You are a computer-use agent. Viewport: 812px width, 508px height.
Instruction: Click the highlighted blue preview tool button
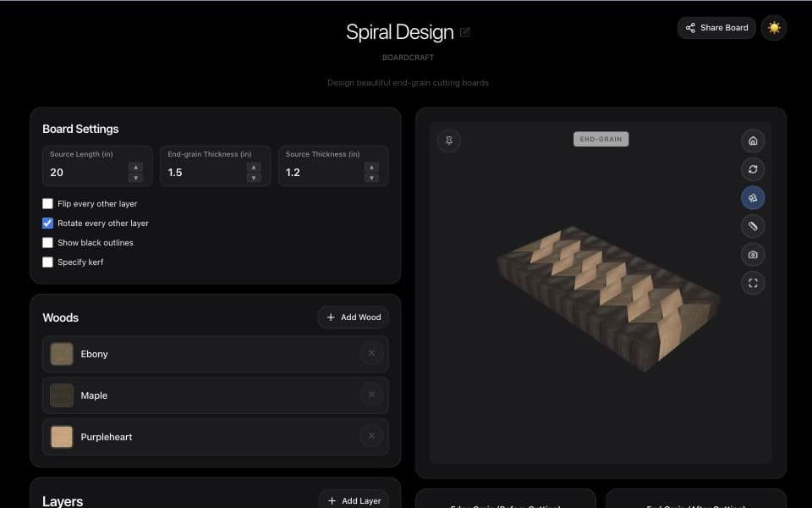(753, 197)
